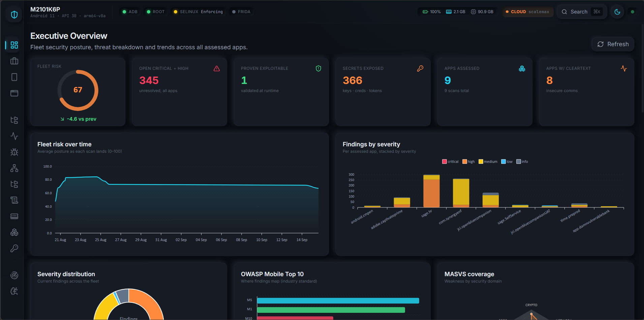644x320 pixels.
Task: Open the folder-tree icon directly below the sitemap icon
Action: pos(14,184)
